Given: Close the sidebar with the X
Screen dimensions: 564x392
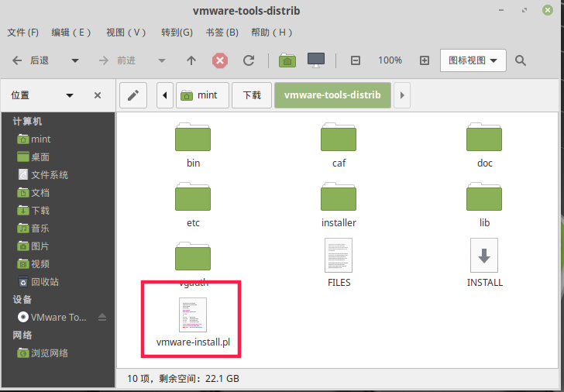Looking at the screenshot, I should click(x=98, y=95).
